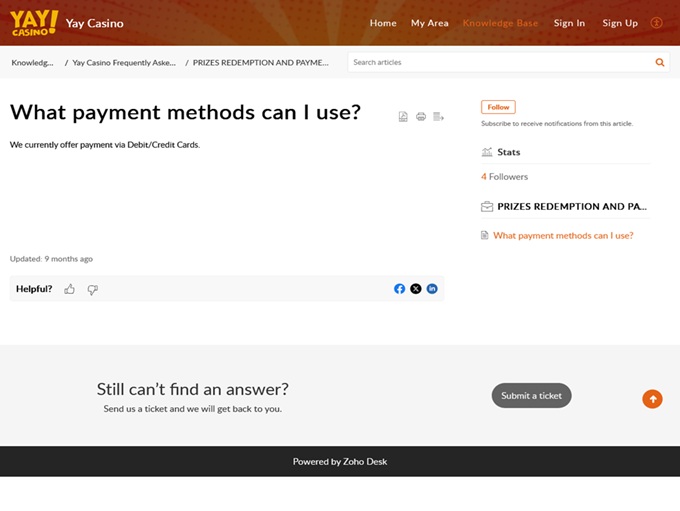
Task: Print this article
Action: tap(421, 117)
